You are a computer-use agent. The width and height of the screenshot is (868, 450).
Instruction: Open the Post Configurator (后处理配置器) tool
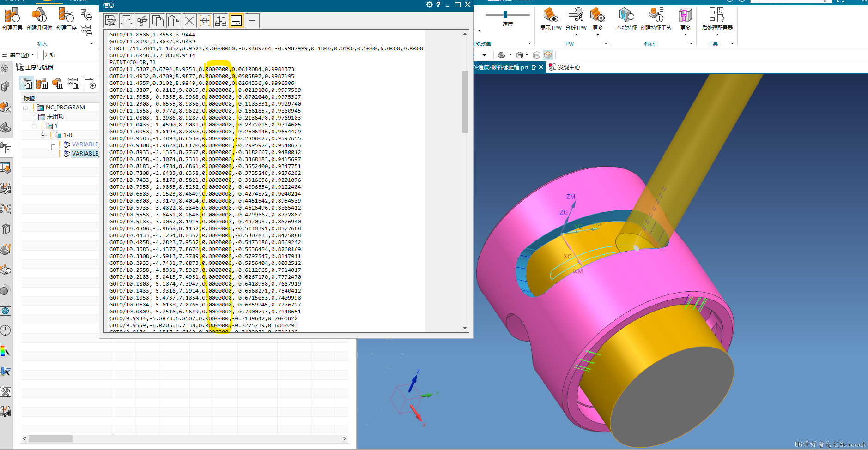tap(717, 21)
